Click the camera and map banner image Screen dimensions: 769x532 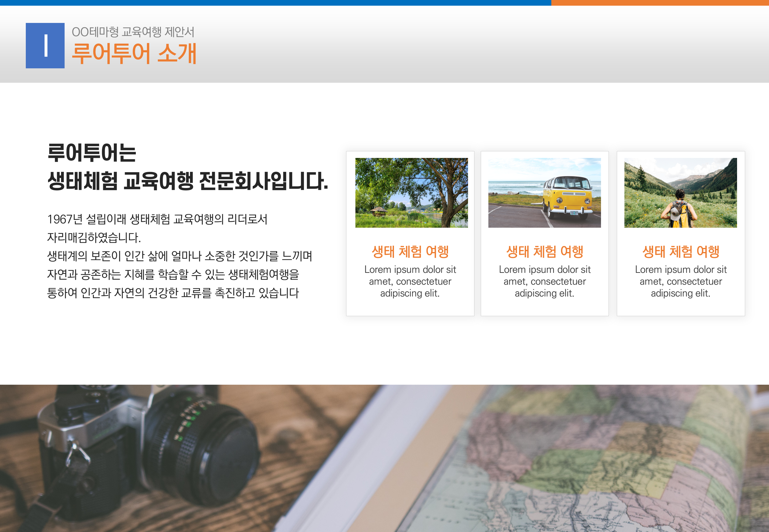pyautogui.click(x=384, y=458)
